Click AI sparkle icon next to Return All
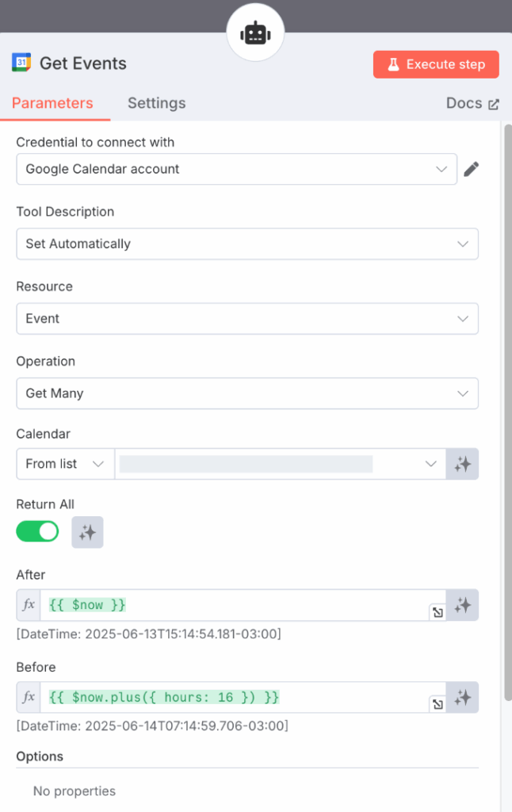 click(x=87, y=532)
